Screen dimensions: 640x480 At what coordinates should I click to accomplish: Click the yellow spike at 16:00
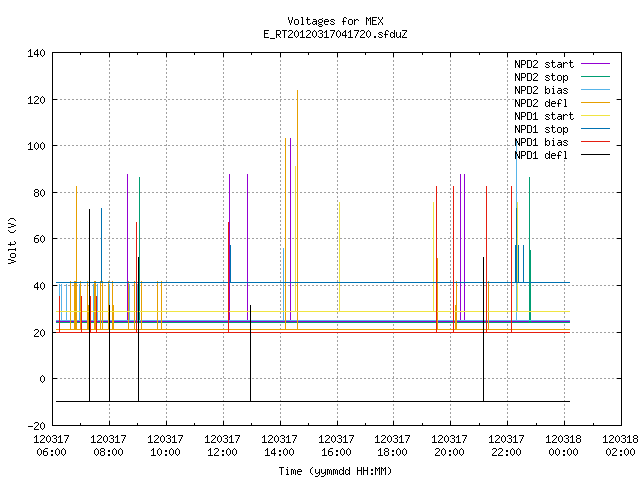339,257
